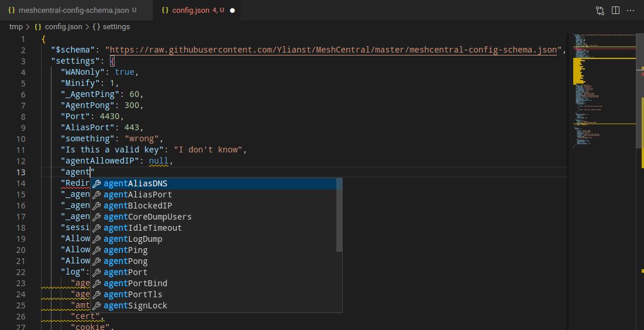Select the agentSignLock suggestion

click(x=135, y=306)
